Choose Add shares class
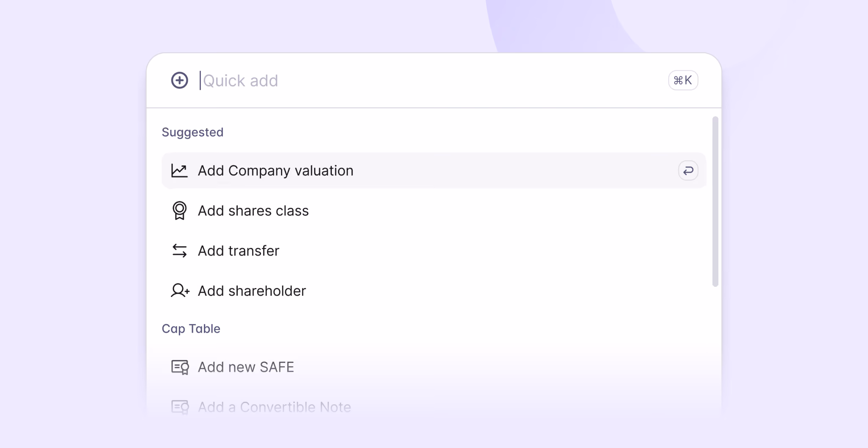Screen dimensions: 868x448 253,211
